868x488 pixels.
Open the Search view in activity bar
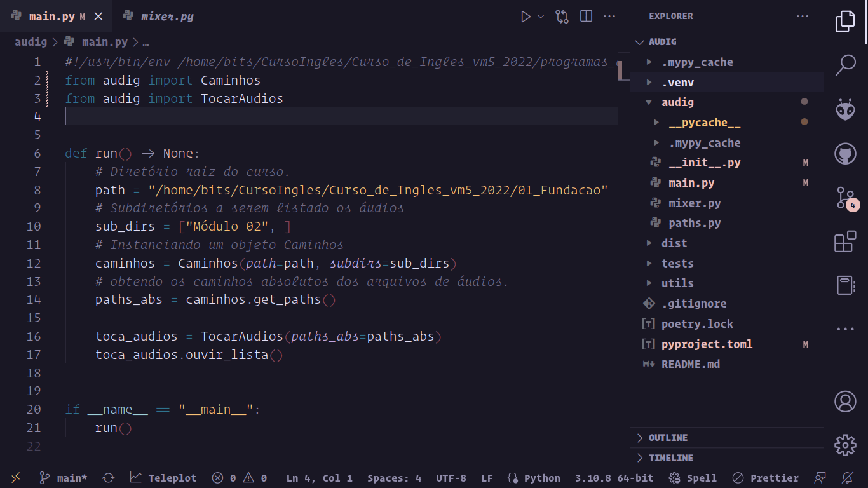(x=845, y=65)
